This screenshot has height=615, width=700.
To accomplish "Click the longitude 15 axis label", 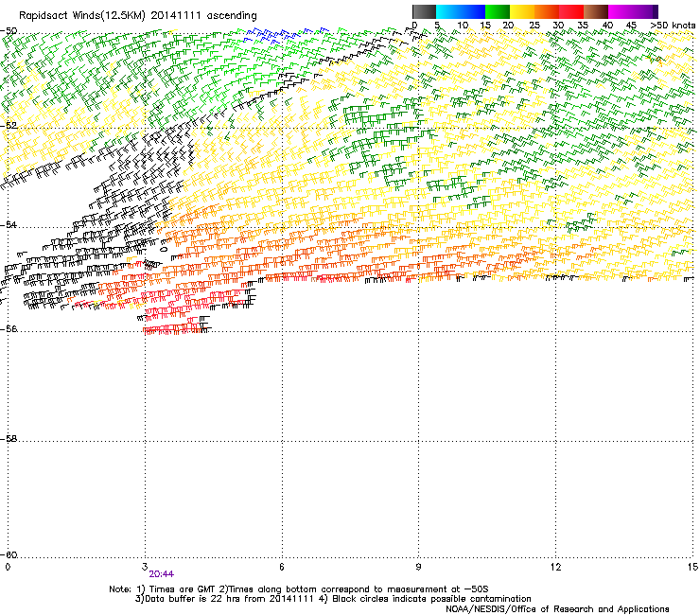I will click(x=692, y=567).
